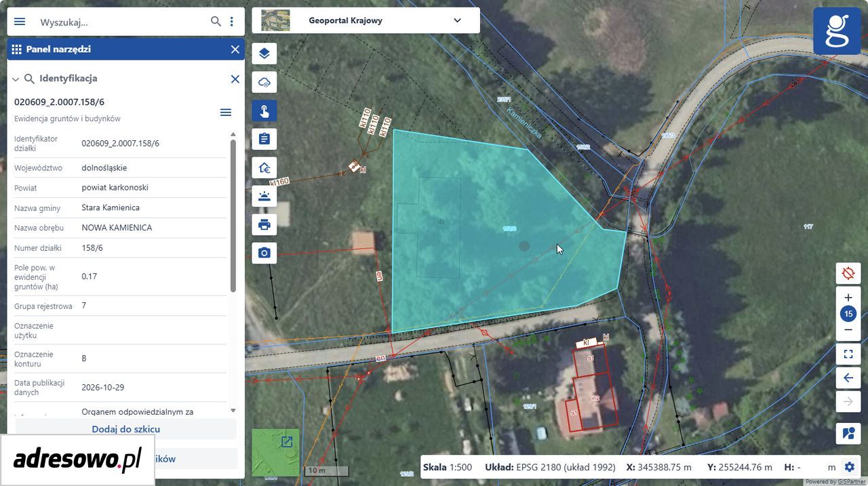
Task: Click the attribute list scroll-down arrow
Action: coord(233,410)
